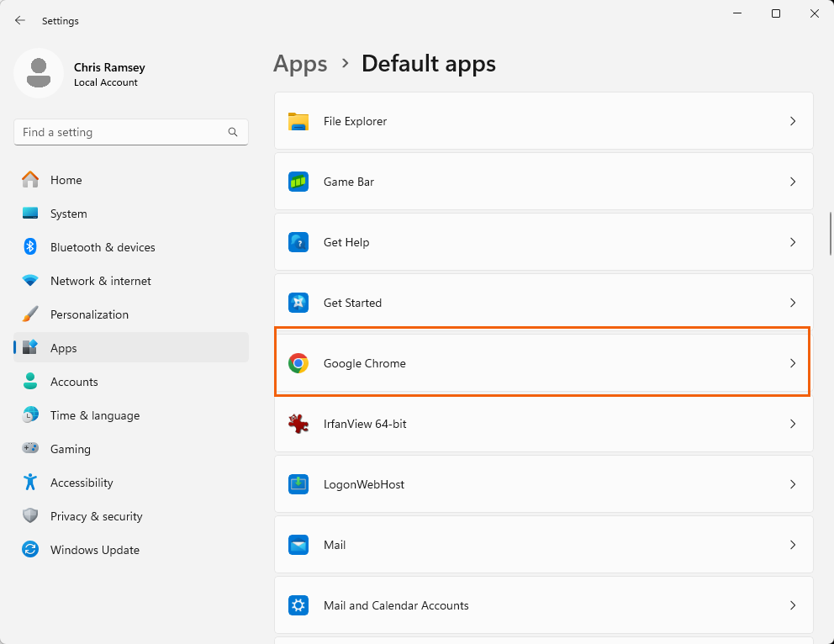Expand Get Started defaults via chevron
The height and width of the screenshot is (644, 834).
click(x=793, y=304)
